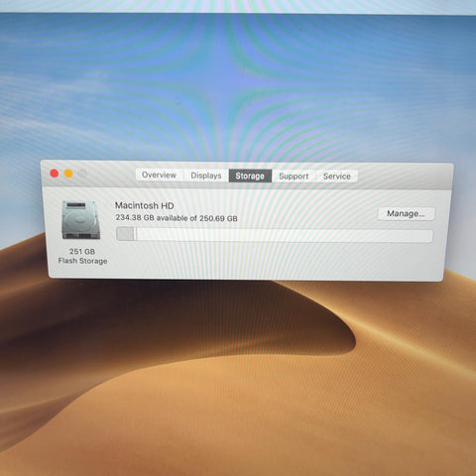476x476 pixels.
Task: Click the Macintosh HD volume name
Action: pos(145,205)
